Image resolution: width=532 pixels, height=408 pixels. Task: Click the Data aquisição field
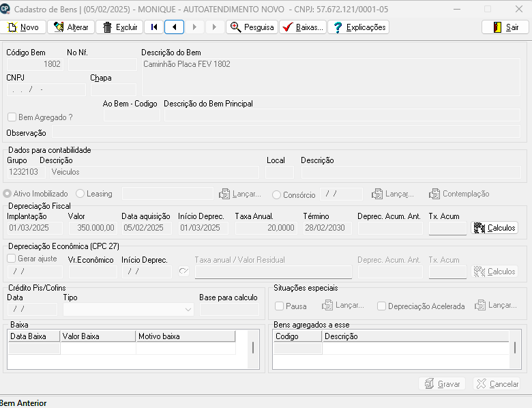point(147,228)
